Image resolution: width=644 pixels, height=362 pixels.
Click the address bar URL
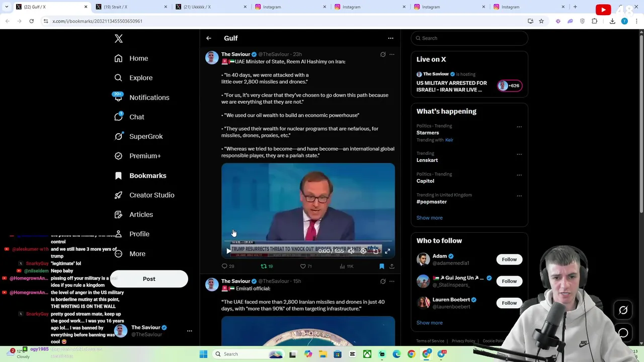click(97, 21)
